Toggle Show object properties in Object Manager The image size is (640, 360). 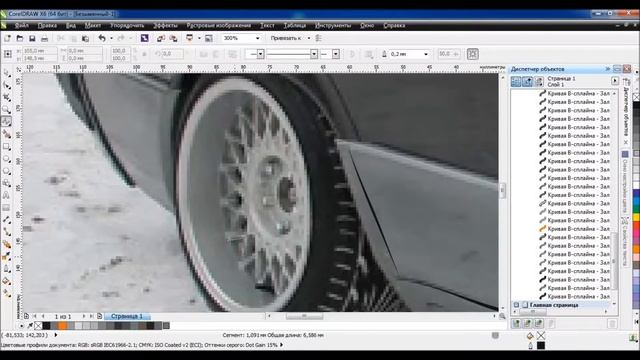516,82
